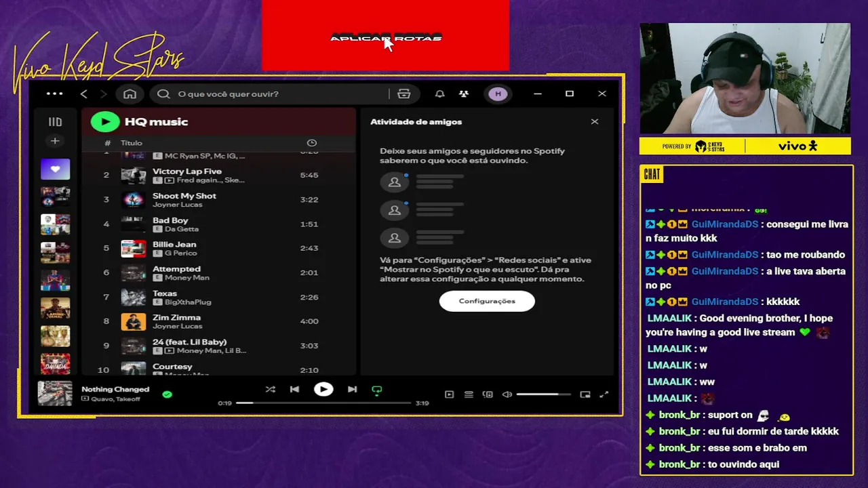
Task: Open the Friend Activity people icon
Action: 464,94
